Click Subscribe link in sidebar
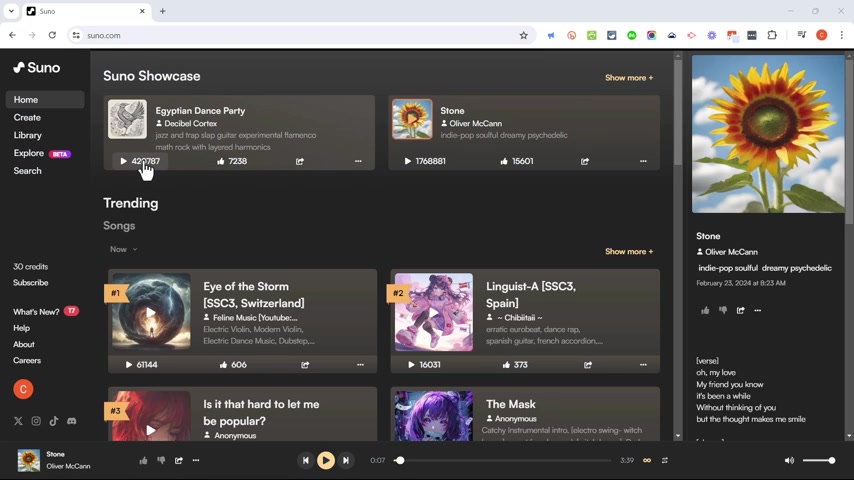Screen dimensions: 854x480 [x=30, y=283]
